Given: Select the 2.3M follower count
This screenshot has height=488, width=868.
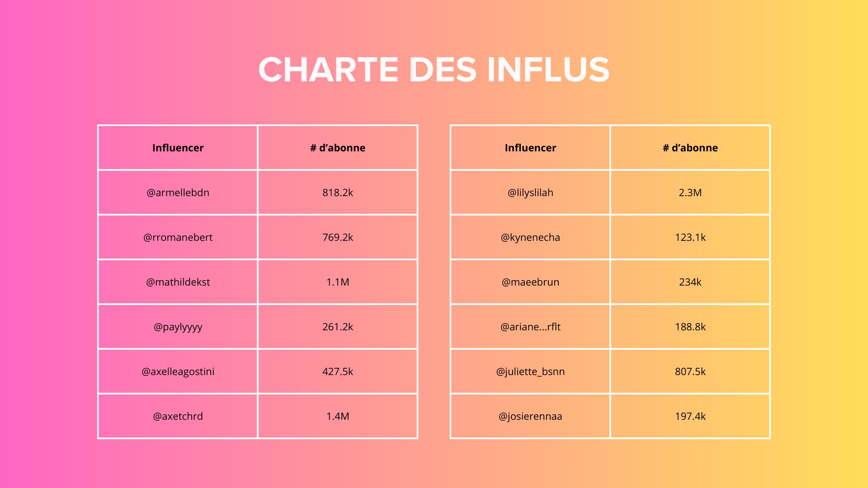Looking at the screenshot, I should coord(690,192).
